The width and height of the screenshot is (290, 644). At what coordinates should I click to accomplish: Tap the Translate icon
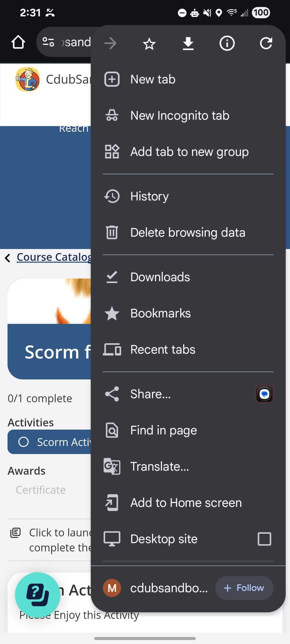coord(112,466)
